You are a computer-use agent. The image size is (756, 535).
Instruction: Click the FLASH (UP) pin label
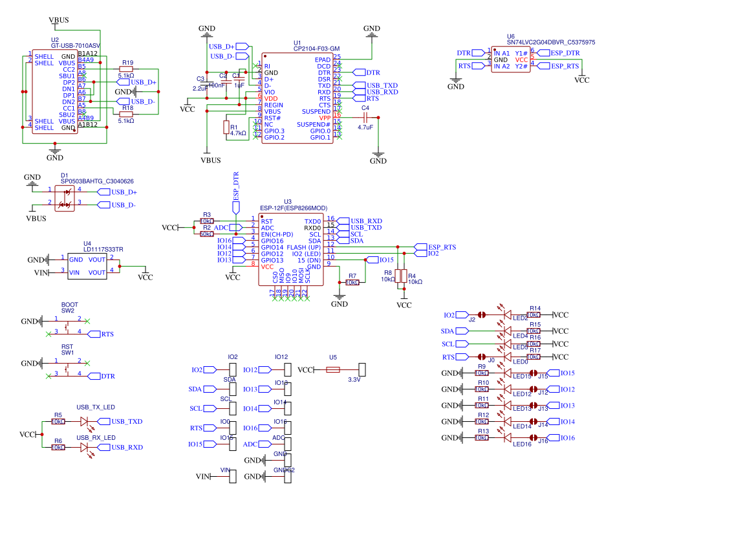tap(304, 248)
